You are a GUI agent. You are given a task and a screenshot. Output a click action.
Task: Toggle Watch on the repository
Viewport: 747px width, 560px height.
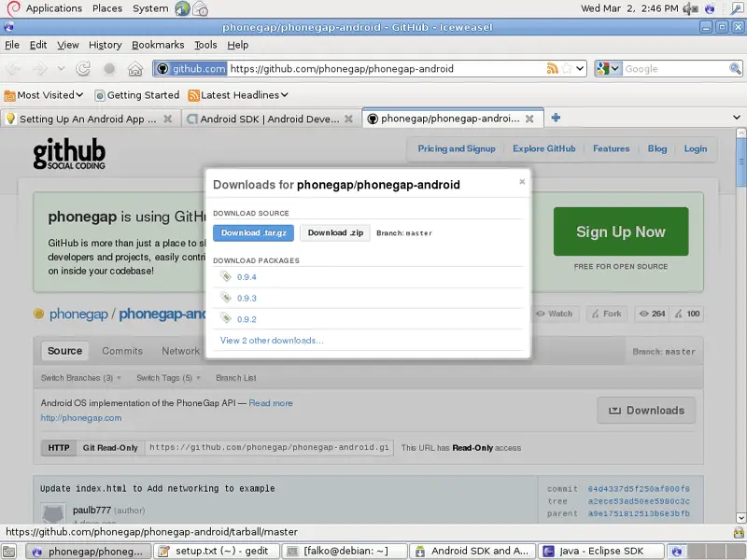(x=555, y=314)
